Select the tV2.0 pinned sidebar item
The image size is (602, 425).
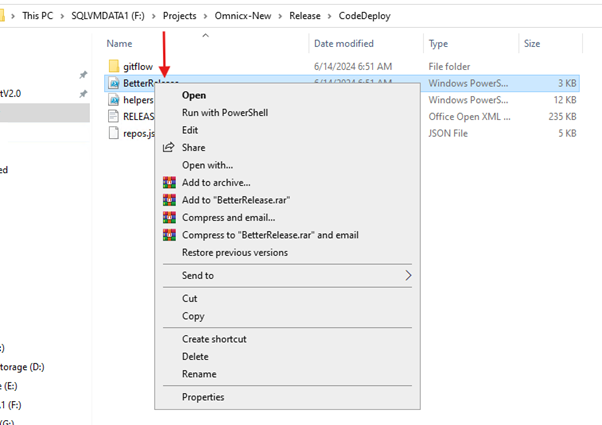pos(10,93)
